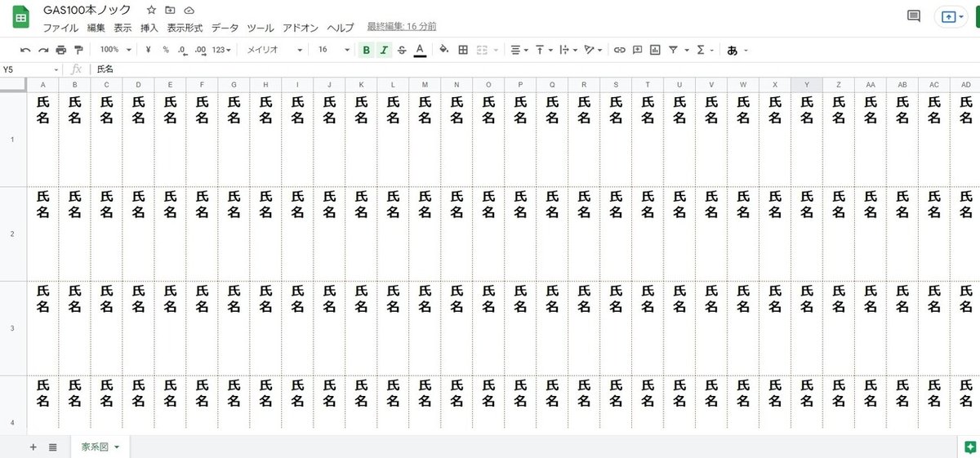Format the cell as yen currency
The width and height of the screenshot is (980, 458).
(x=148, y=50)
